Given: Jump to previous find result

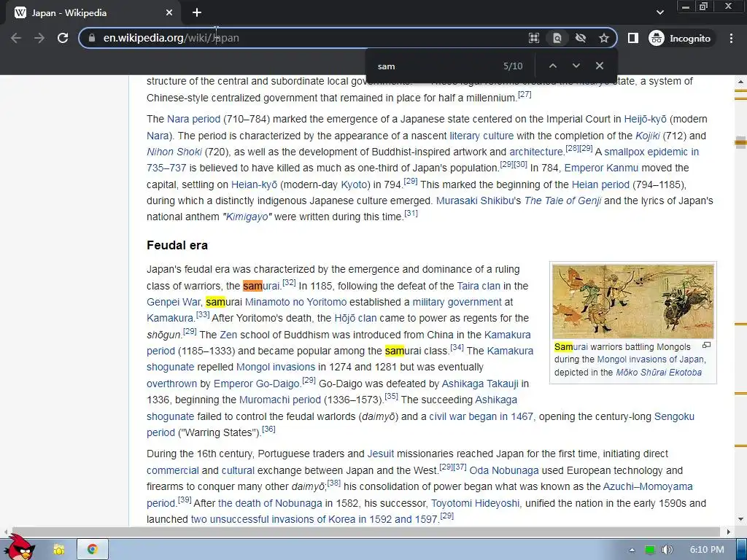Looking at the screenshot, I should click(x=553, y=66).
